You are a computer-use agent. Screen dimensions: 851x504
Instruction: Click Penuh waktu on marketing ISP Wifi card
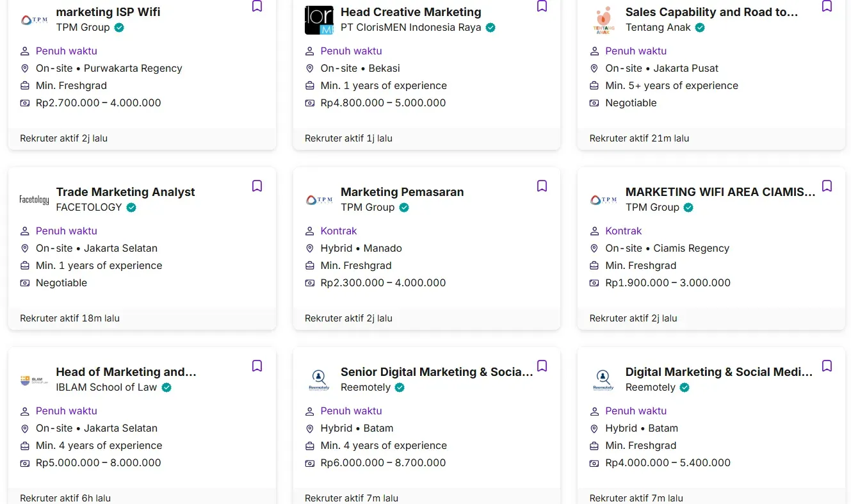pos(67,51)
